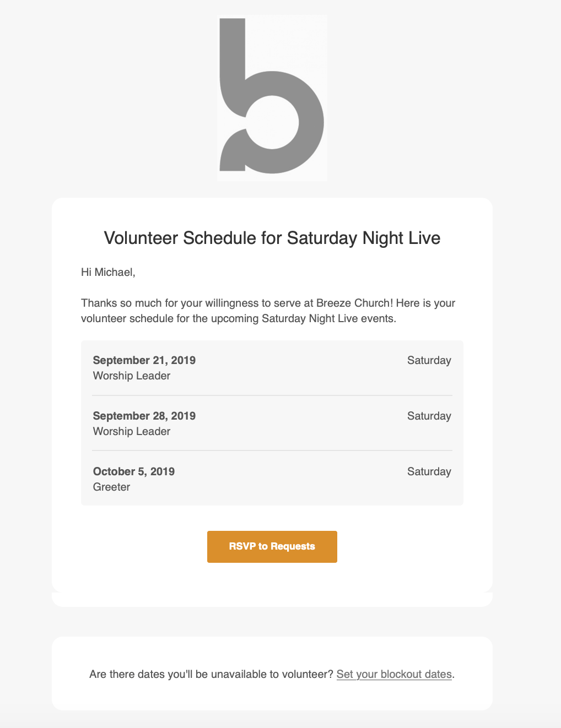Click the Volunteer Schedule for Saturday Night Live heading
561x728 pixels.
coord(272,238)
